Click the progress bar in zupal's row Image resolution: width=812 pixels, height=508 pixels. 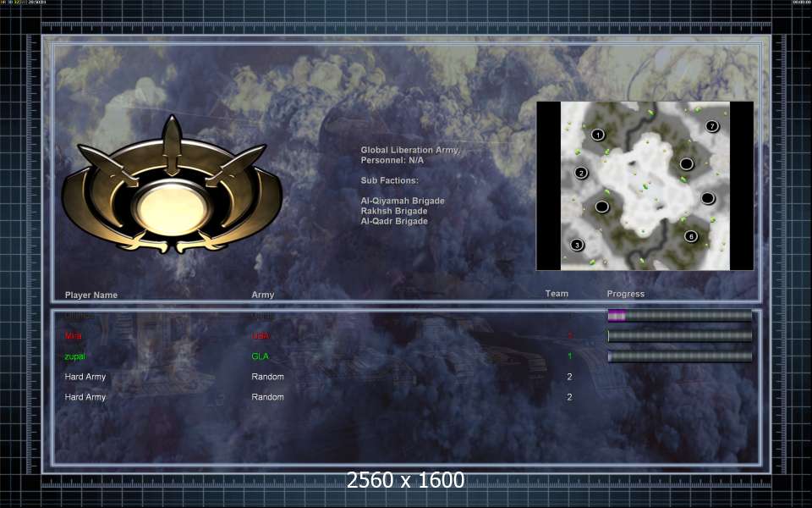(x=679, y=356)
